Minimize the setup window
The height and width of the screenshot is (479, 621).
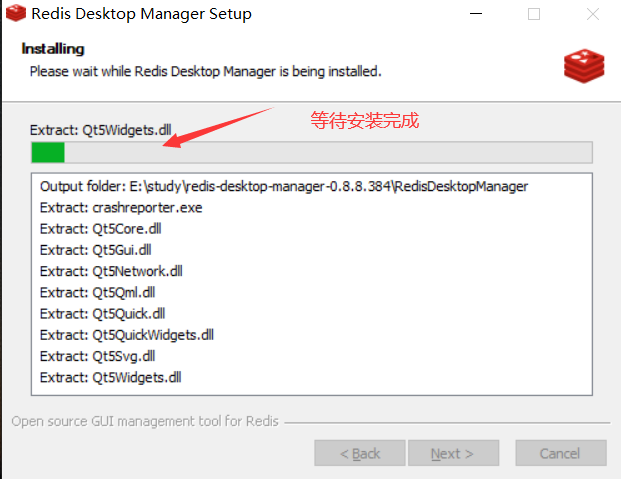pyautogui.click(x=476, y=14)
